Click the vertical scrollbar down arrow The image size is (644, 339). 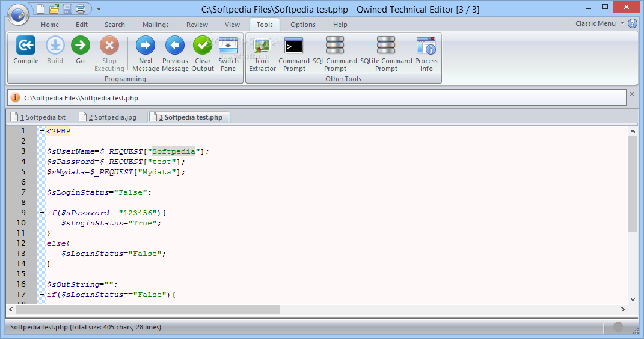(x=633, y=299)
